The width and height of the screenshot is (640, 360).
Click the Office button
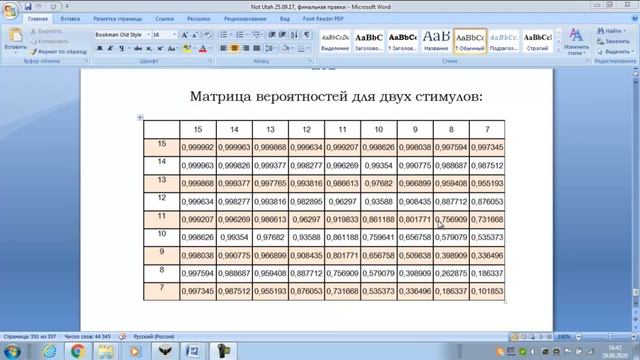[10, 10]
